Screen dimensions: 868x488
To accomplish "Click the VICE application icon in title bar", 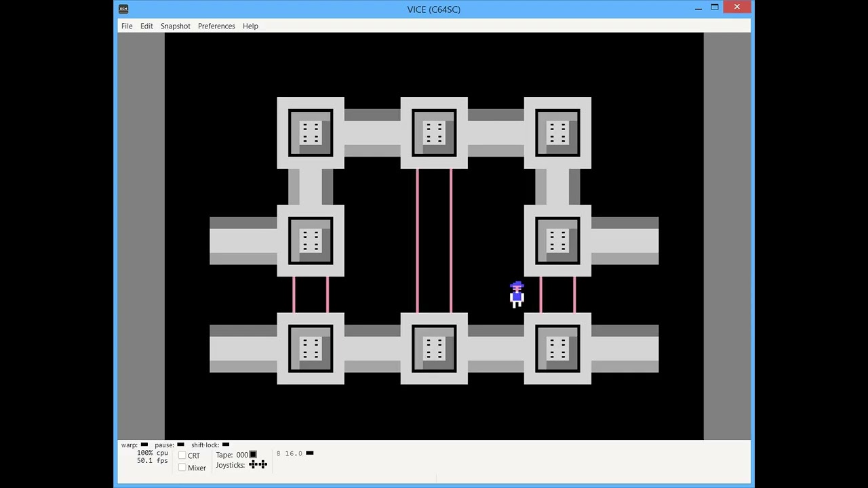I will tap(123, 9).
